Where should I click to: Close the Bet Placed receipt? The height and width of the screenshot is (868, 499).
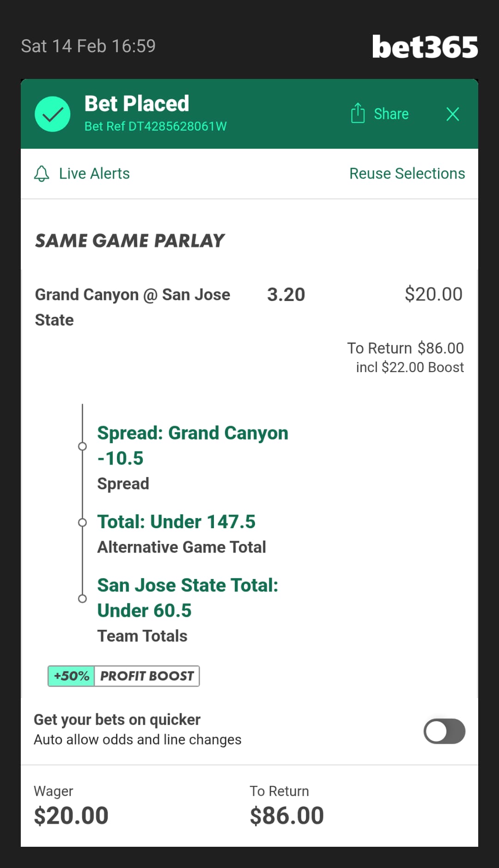coord(452,114)
